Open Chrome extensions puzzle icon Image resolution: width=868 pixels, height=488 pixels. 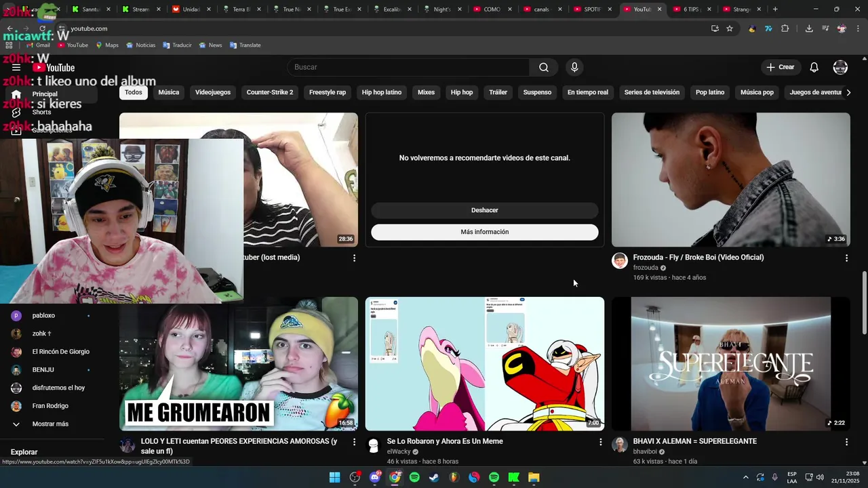785,28
